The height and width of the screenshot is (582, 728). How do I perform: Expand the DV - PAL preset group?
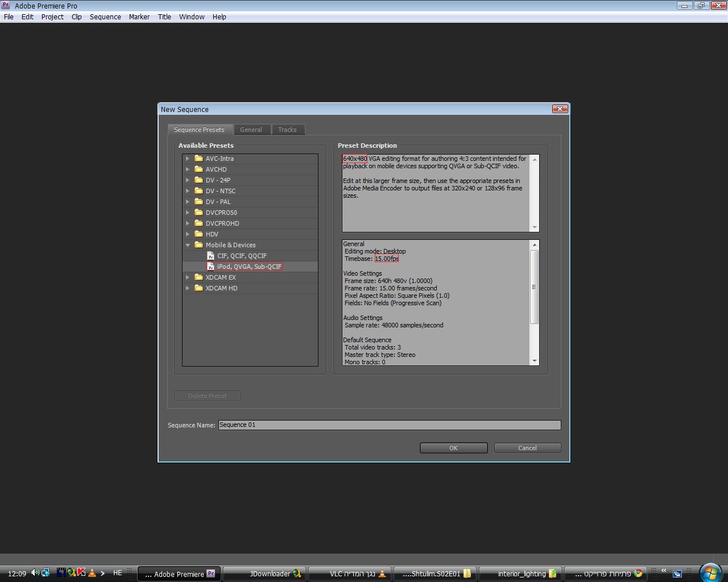[x=188, y=202]
